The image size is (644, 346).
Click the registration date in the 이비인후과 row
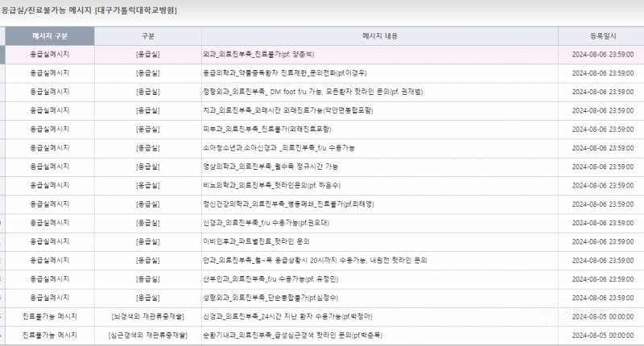coord(602,241)
